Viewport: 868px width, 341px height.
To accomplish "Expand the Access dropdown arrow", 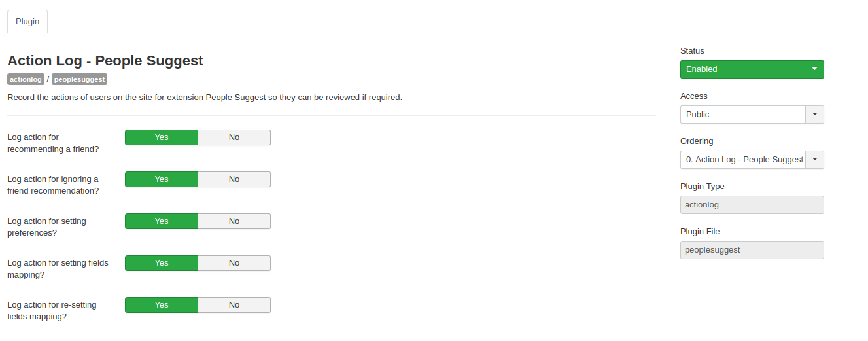I will pos(814,115).
